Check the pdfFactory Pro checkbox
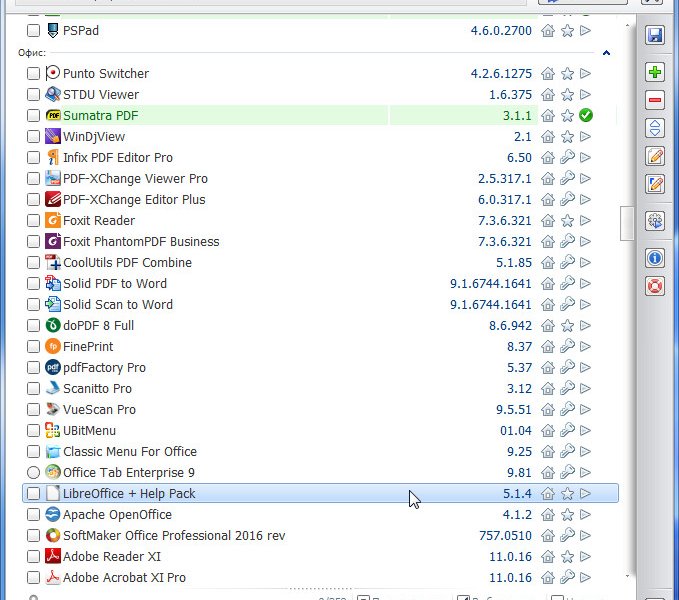Image resolution: width=679 pixels, height=600 pixels. [x=33, y=368]
